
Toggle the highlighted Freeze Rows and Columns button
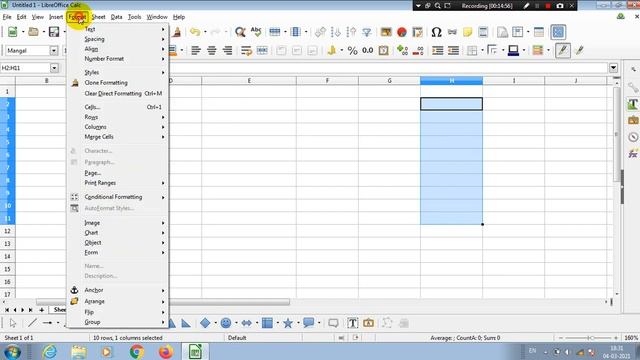(558, 32)
